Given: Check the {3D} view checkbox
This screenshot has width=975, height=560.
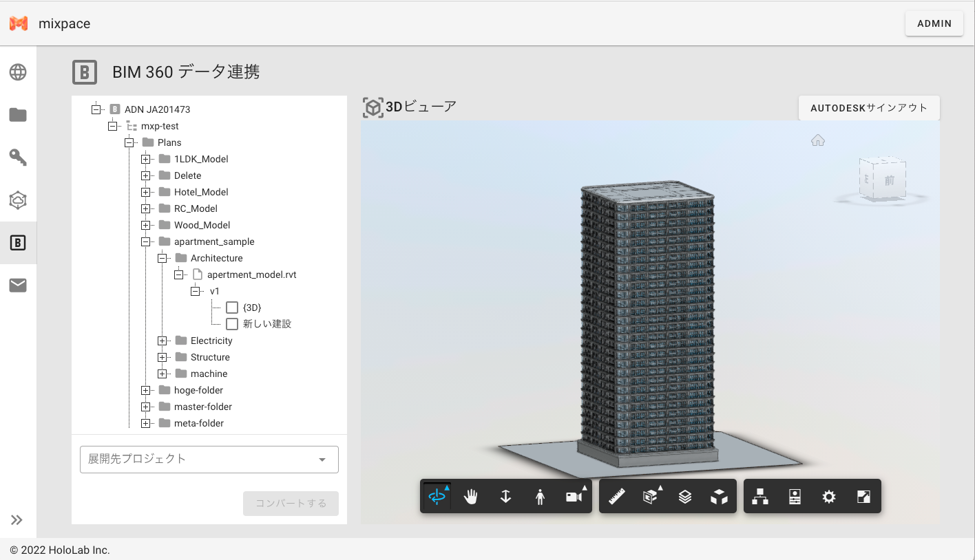Looking at the screenshot, I should (x=232, y=307).
